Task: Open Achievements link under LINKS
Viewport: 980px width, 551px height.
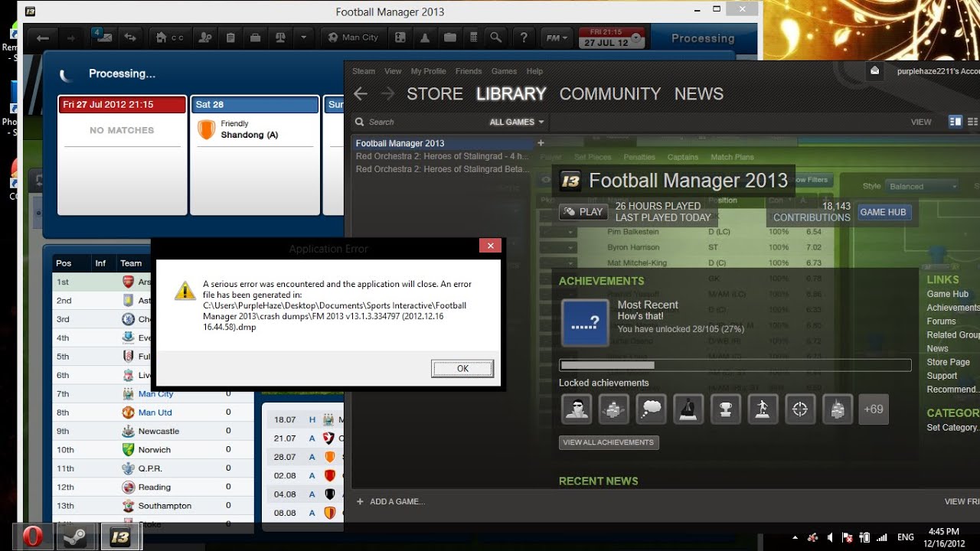Action: coord(953,308)
